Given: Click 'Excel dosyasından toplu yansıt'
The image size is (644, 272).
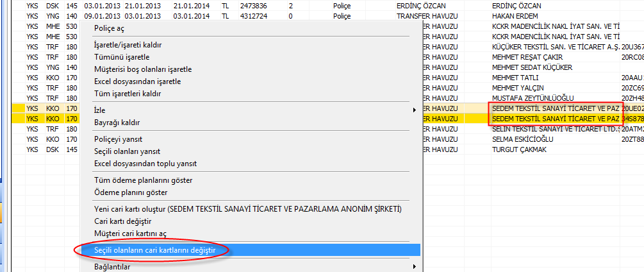Looking at the screenshot, I should click(x=145, y=164).
